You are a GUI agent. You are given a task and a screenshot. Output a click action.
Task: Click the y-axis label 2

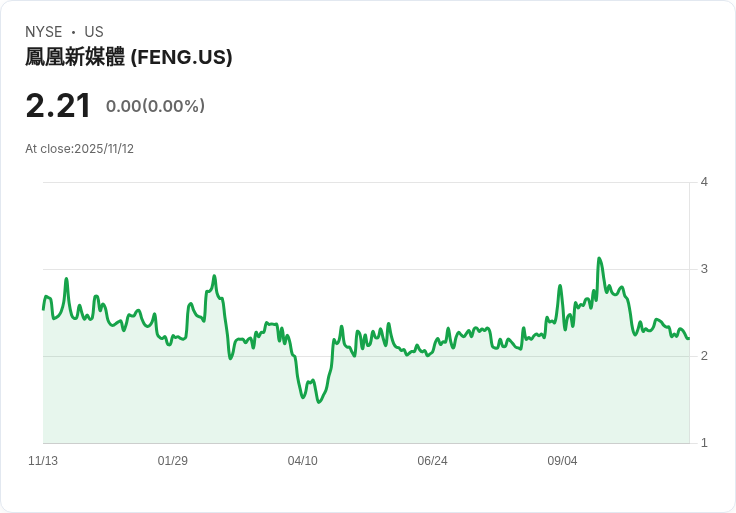coord(704,356)
